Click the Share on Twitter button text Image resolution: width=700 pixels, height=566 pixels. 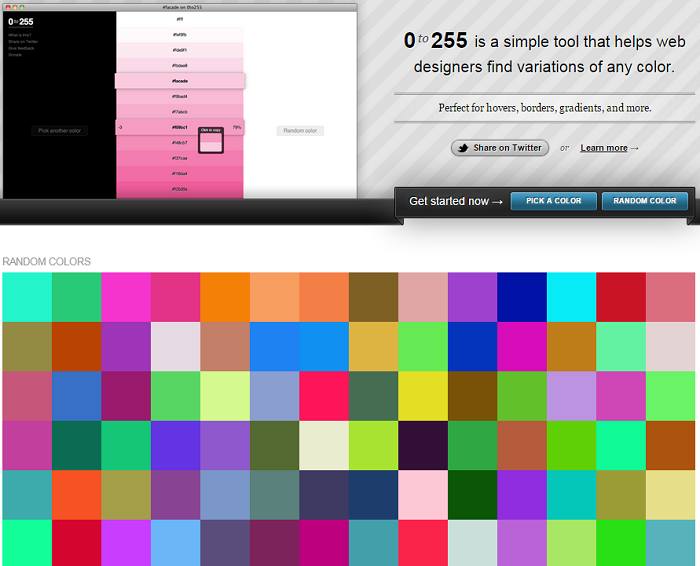tap(507, 148)
